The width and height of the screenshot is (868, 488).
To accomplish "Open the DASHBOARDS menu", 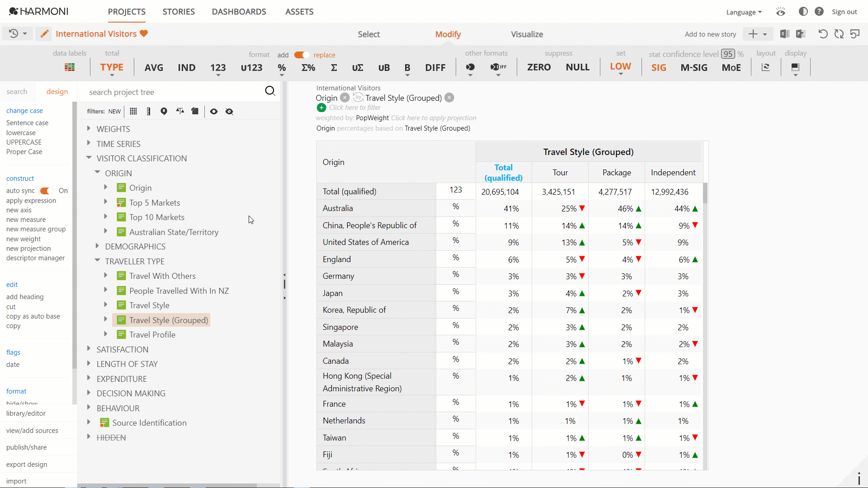I will point(239,12).
